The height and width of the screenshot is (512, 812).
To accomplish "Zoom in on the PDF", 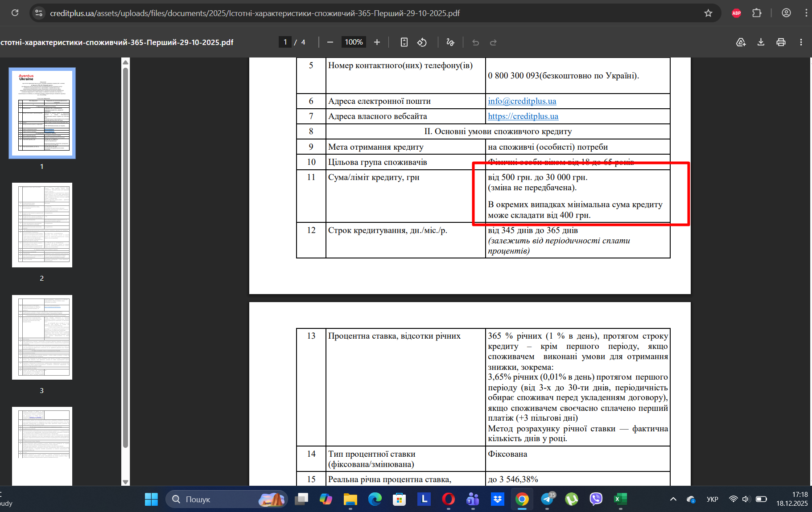I will pos(377,42).
